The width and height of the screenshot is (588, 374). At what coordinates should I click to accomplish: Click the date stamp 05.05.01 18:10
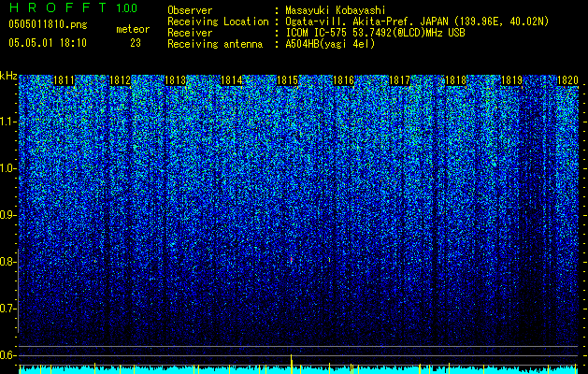[x=48, y=43]
